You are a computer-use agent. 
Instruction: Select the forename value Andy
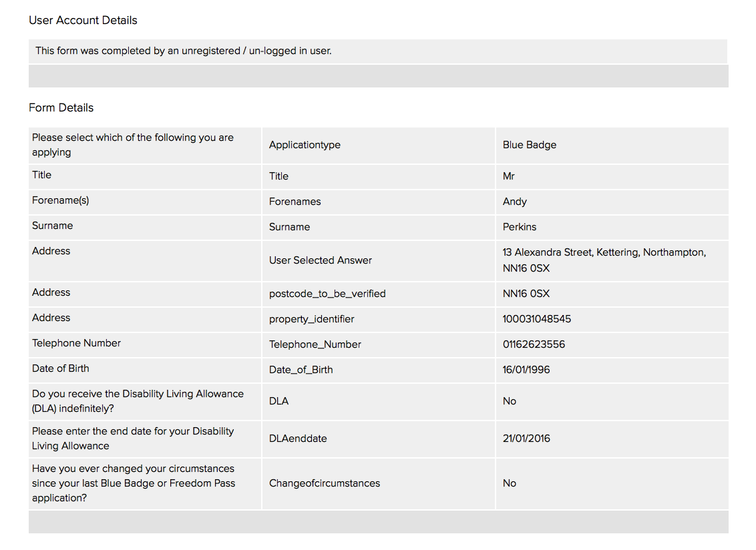click(514, 202)
